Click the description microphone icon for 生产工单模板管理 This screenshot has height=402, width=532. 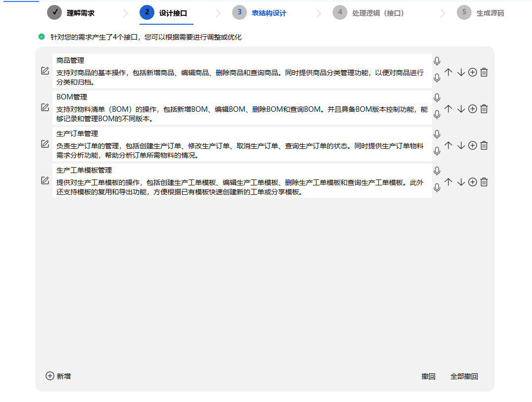437,188
